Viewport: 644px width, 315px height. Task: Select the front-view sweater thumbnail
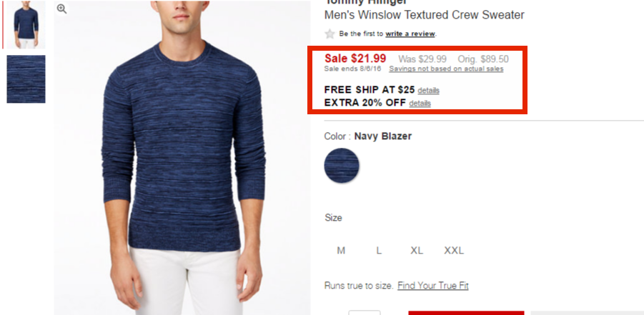26,24
